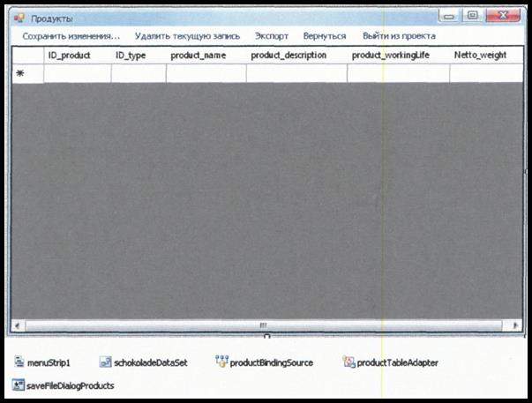The height and width of the screenshot is (403, 532).
Task: Click the product_name column header
Action: pos(206,56)
